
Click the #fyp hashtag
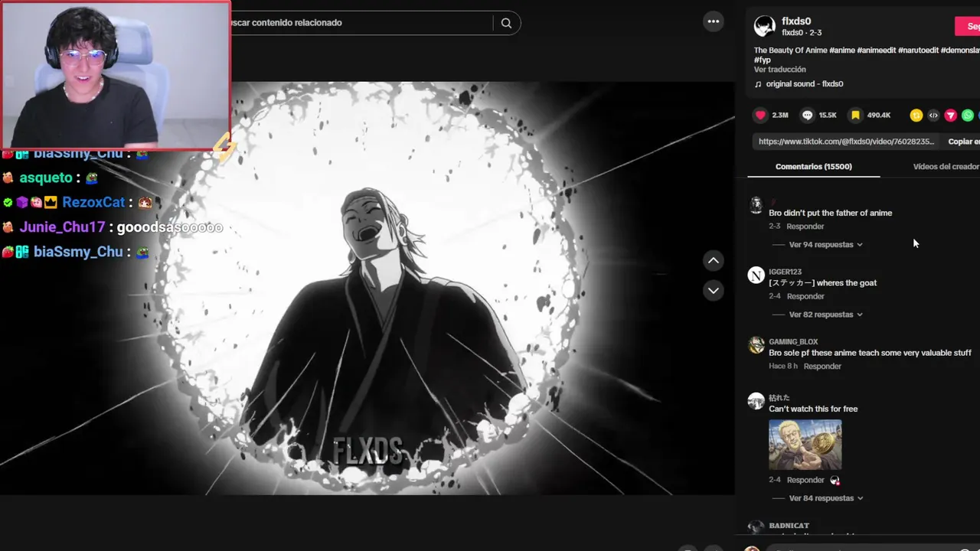763,60
